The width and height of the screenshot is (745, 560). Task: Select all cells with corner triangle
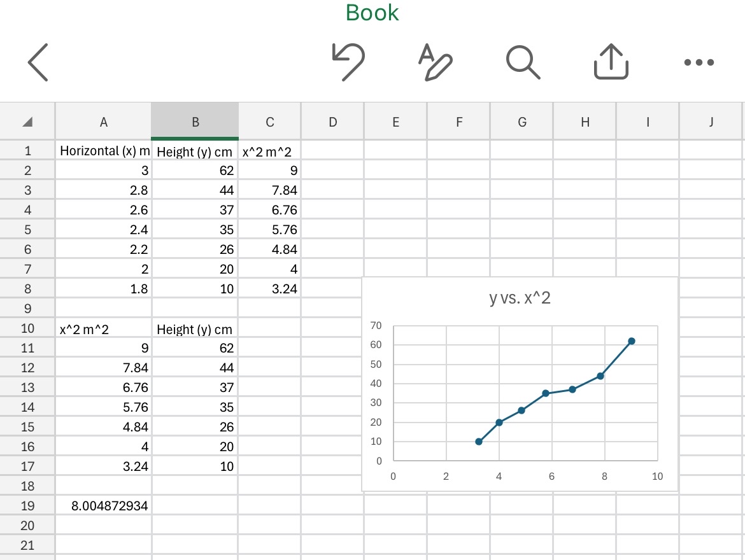[27, 122]
